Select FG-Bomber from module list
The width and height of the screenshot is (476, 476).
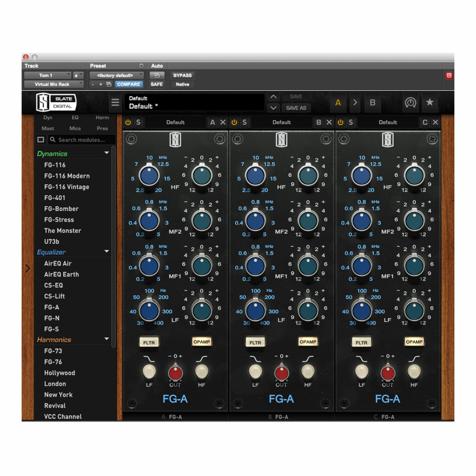(x=61, y=209)
